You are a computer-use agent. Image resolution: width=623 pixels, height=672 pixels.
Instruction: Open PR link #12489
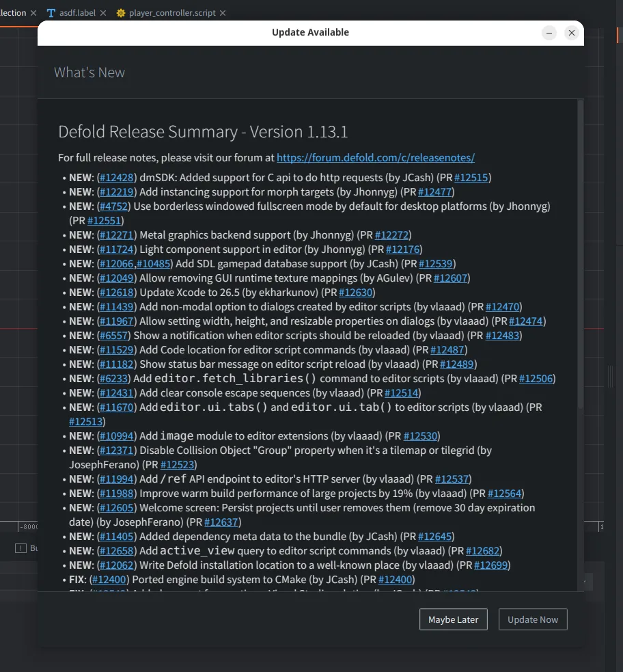point(456,364)
